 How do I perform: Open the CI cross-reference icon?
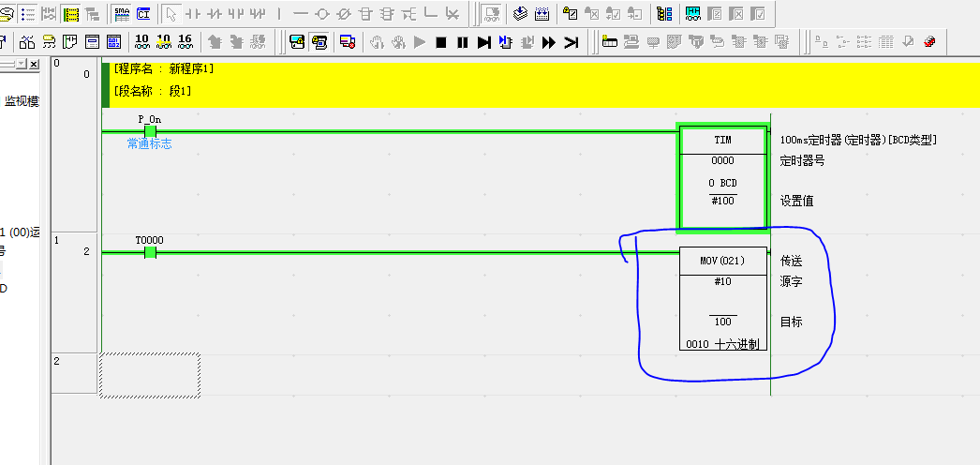(x=143, y=14)
